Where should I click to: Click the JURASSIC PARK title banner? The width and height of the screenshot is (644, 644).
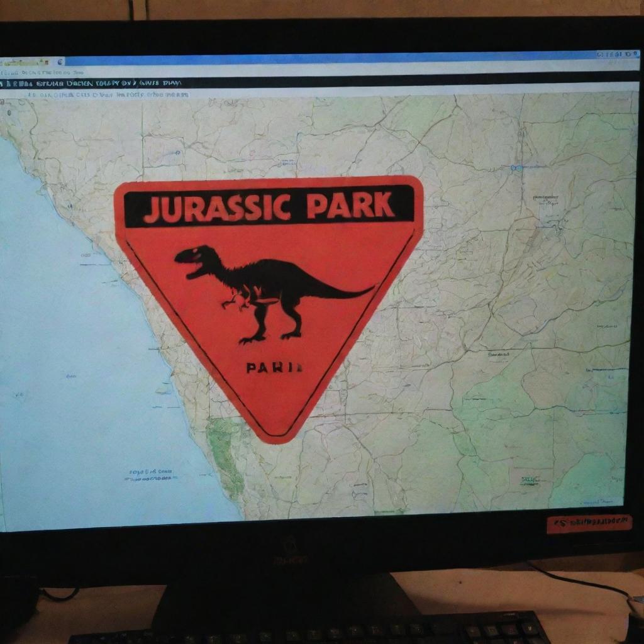point(269,206)
